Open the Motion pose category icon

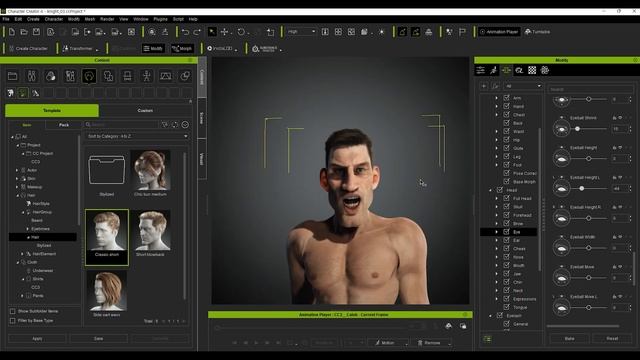coord(147,76)
